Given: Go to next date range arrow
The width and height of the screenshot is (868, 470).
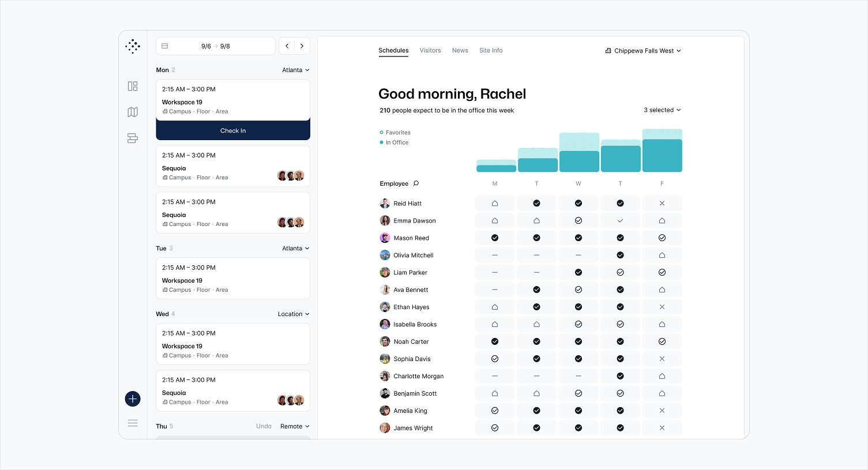Looking at the screenshot, I should point(302,46).
